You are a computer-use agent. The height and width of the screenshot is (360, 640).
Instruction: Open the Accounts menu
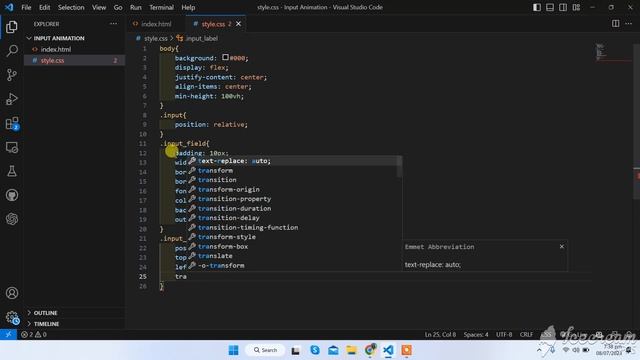pos(12,293)
